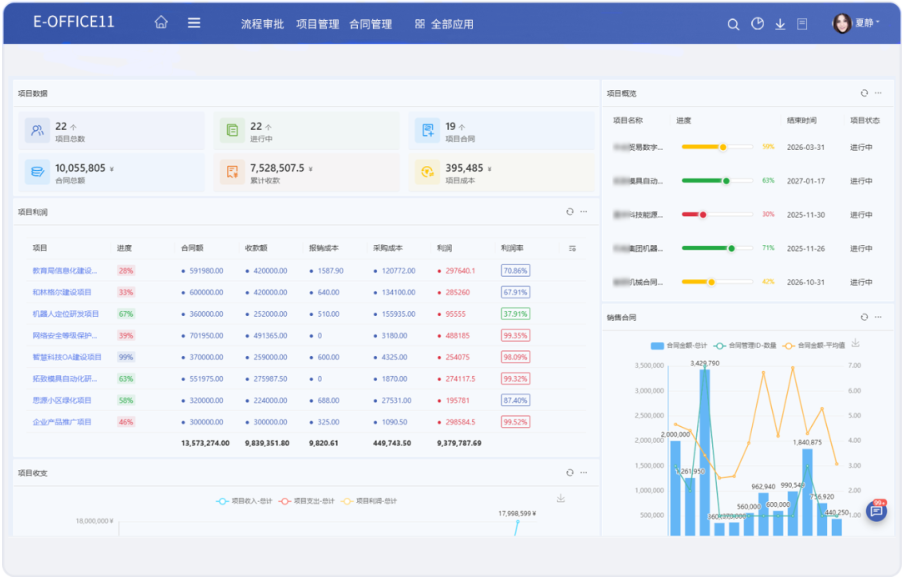Hide the 项目支出-总计 legend series
This screenshot has height=581, width=904.
(306, 500)
